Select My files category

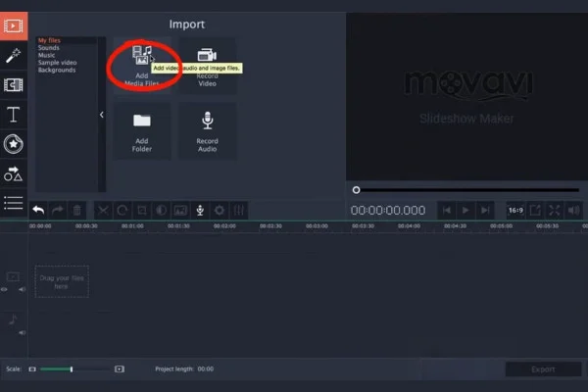[x=49, y=40]
